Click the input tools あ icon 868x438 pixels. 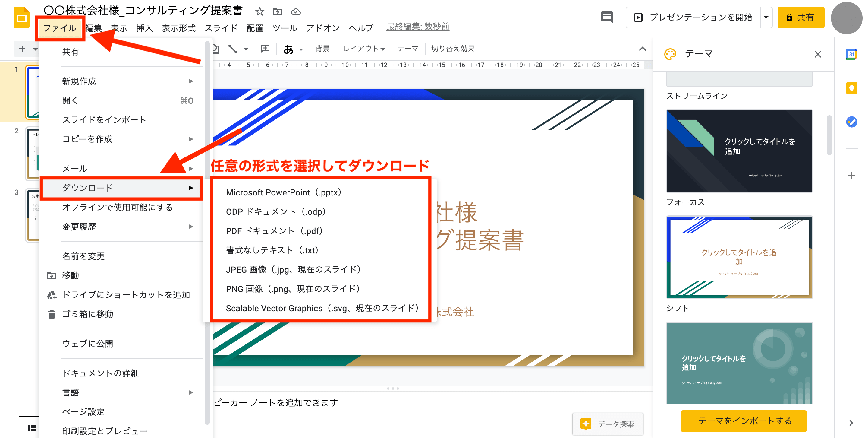(288, 49)
